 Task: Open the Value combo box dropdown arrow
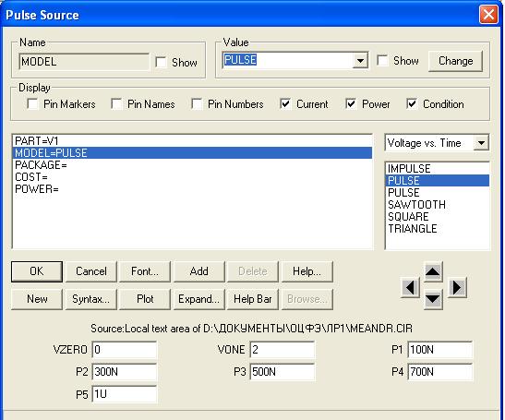coord(360,61)
